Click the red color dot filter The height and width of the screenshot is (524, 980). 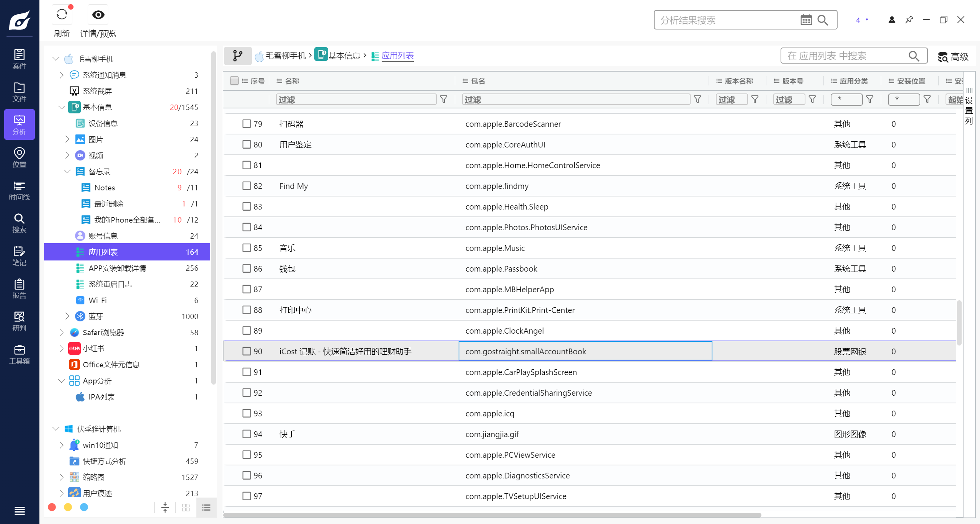[x=52, y=507]
